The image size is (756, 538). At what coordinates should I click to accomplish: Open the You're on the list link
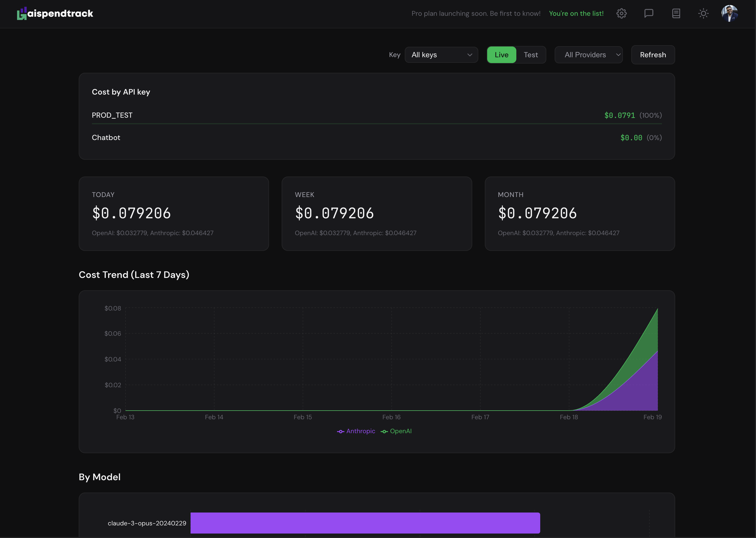coord(576,13)
